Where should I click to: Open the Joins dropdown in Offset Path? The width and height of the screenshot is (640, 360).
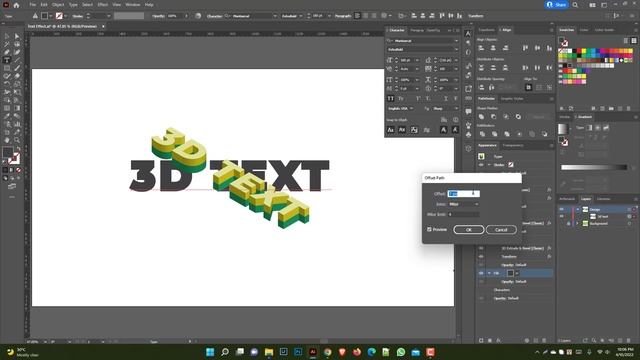463,204
